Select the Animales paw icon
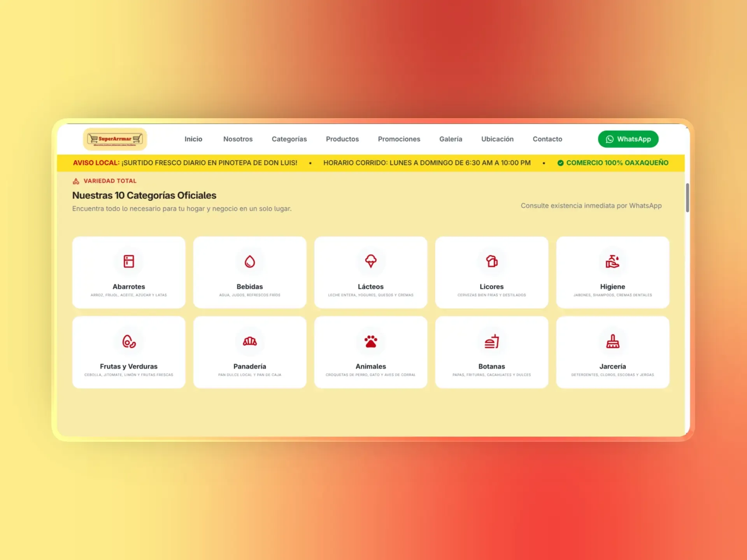Image resolution: width=747 pixels, height=560 pixels. pyautogui.click(x=371, y=341)
